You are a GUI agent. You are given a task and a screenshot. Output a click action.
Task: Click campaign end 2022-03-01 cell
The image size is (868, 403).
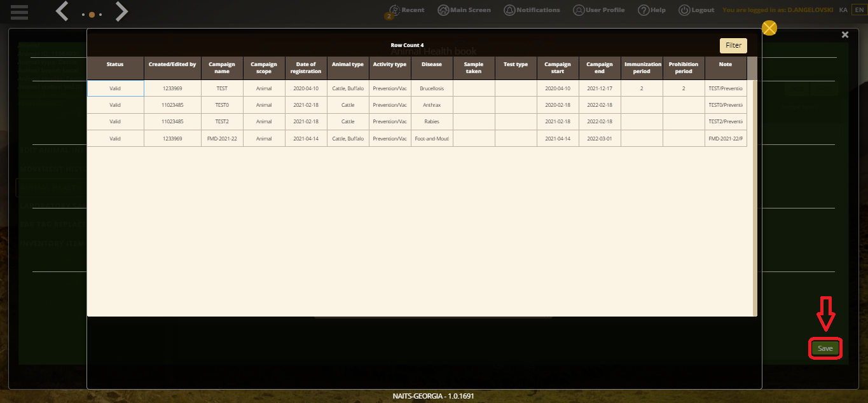(600, 138)
